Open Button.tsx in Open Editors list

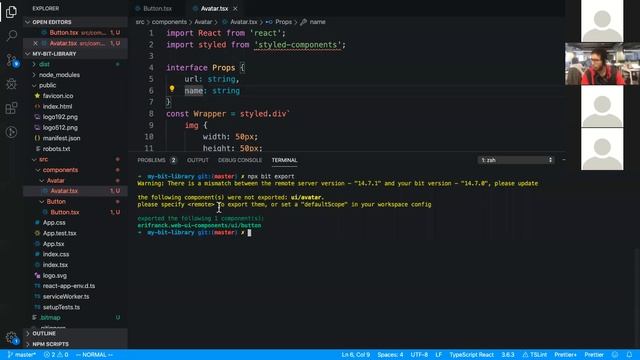64,33
